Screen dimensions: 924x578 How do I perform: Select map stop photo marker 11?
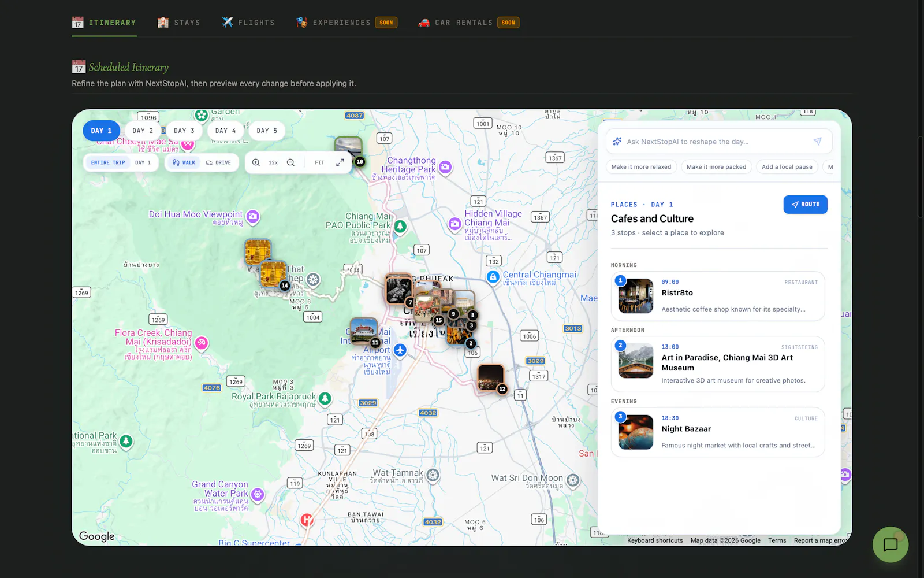364,331
